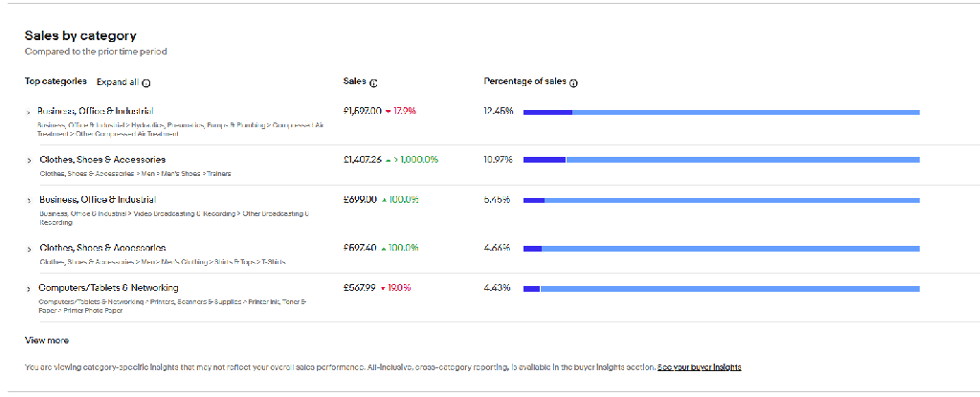Expand the Clothes, Shoes & Accessories T-Shirts row

pyautogui.click(x=29, y=248)
